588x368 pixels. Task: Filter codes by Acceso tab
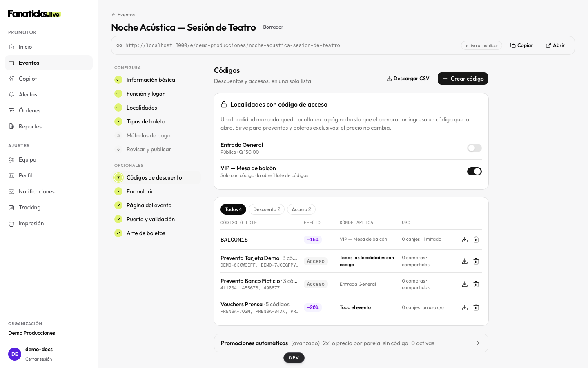301,209
